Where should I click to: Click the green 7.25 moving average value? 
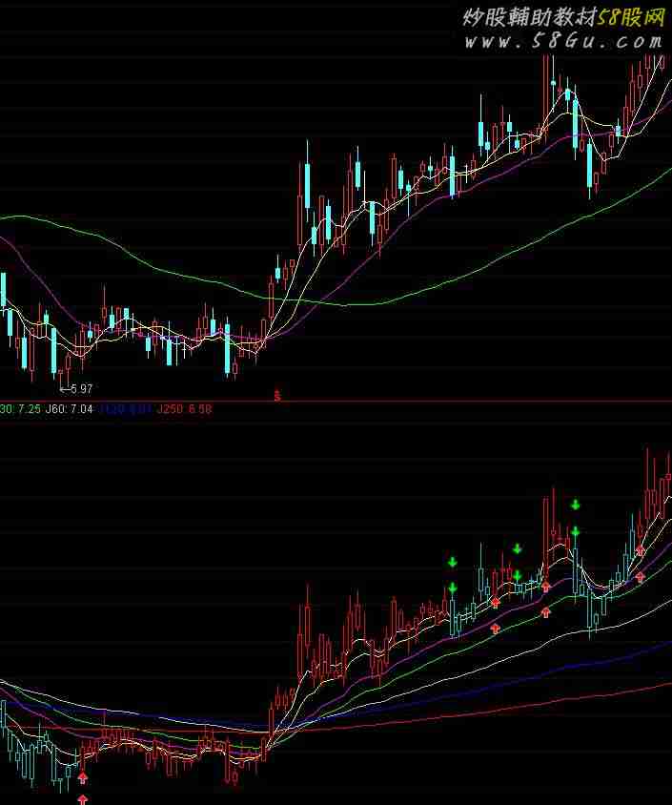30,409
